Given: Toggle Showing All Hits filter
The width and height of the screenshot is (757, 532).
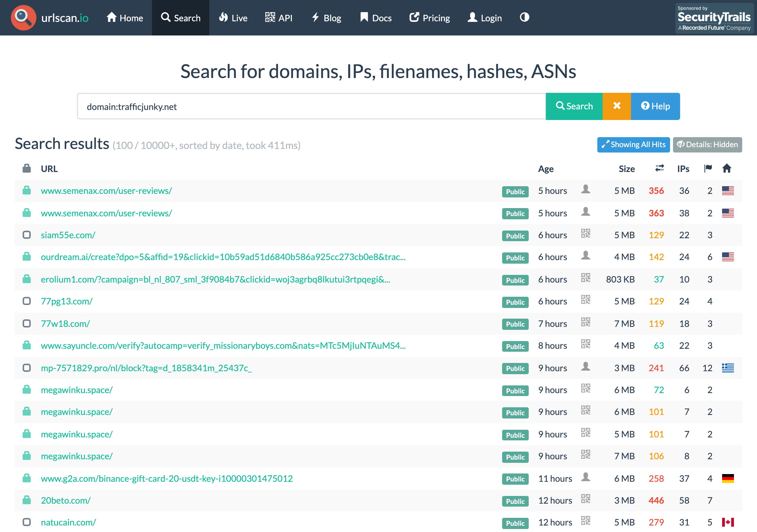Looking at the screenshot, I should [x=633, y=145].
